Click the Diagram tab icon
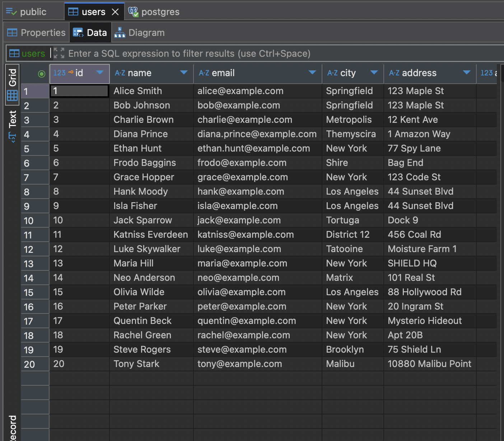The height and width of the screenshot is (441, 504). (120, 33)
